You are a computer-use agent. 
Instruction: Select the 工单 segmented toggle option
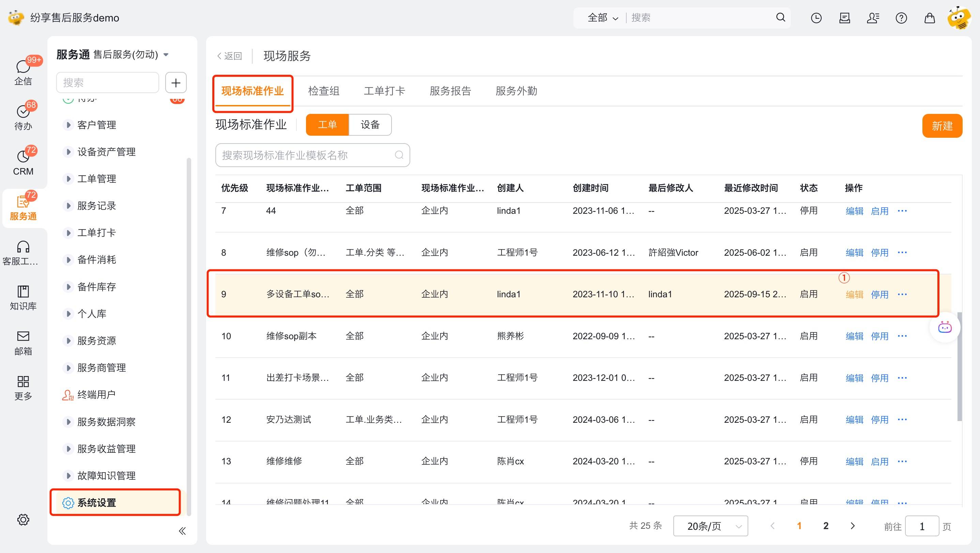[x=327, y=125]
